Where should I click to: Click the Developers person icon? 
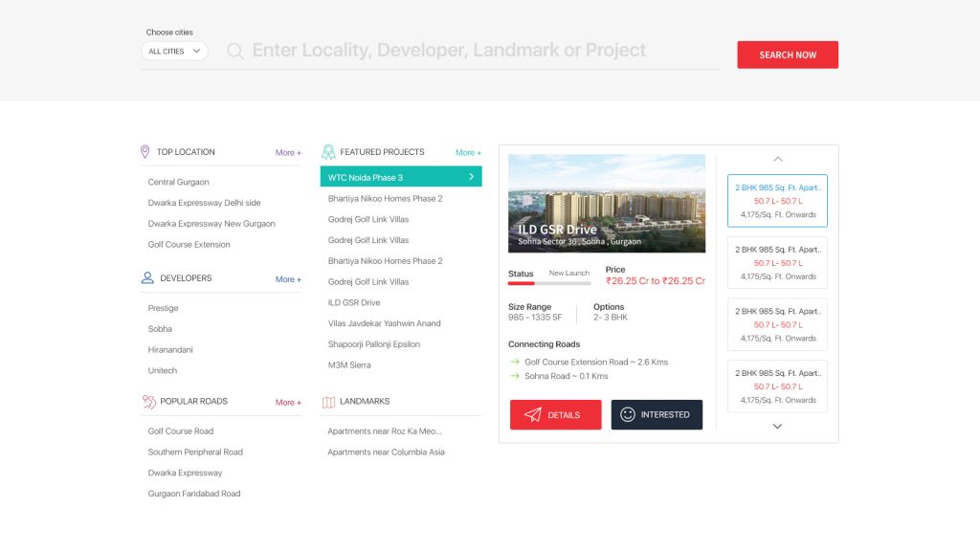pyautogui.click(x=147, y=278)
